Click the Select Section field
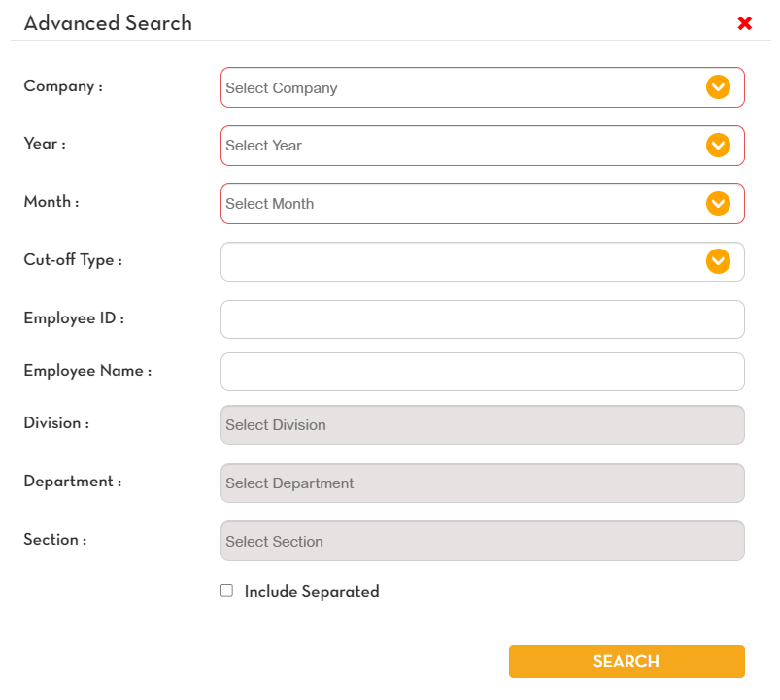Screen dimensions: 780x700 click(x=482, y=541)
